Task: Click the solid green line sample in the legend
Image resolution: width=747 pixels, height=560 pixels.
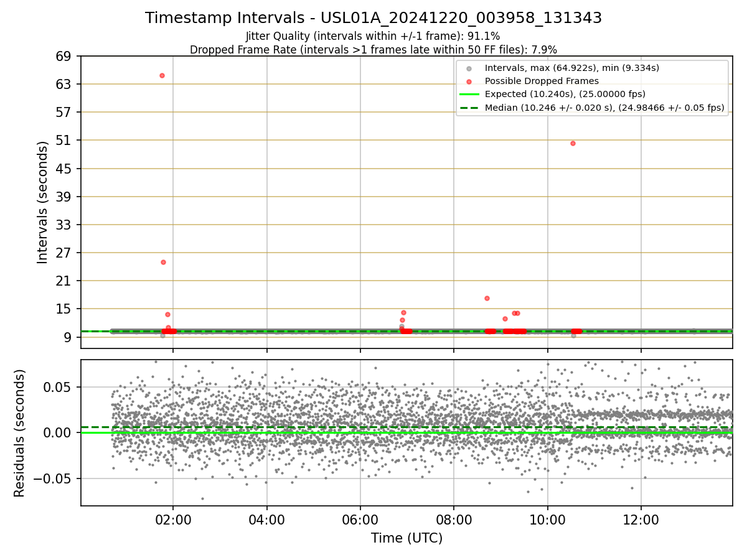Action: (x=469, y=94)
